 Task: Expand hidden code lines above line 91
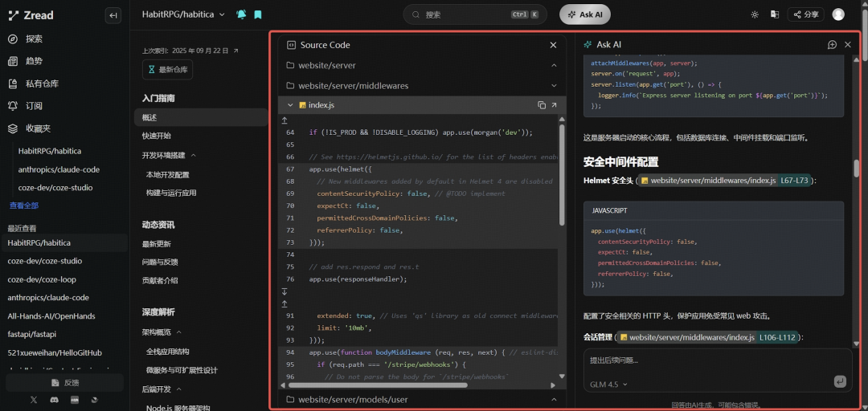[x=285, y=303]
